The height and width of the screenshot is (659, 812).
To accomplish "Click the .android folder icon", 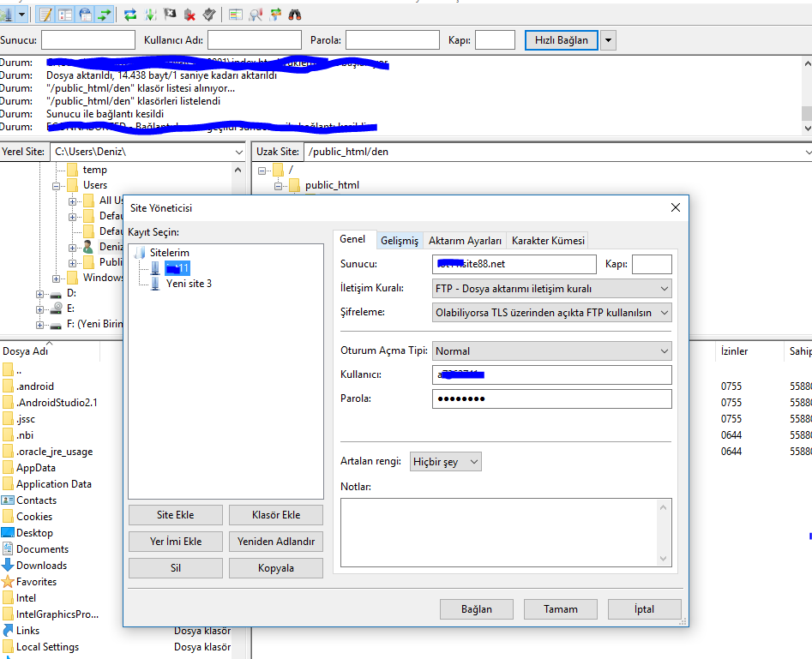I will click(8, 386).
